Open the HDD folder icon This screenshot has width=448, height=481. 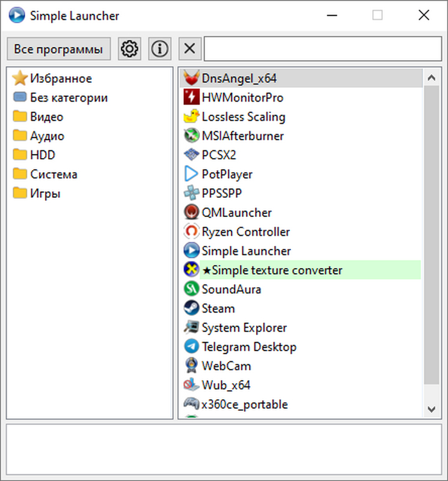coord(20,155)
